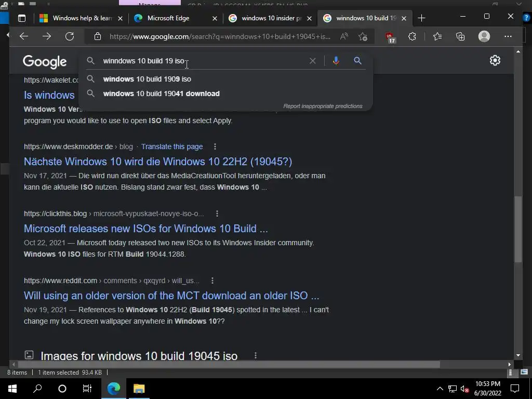Image resolution: width=532 pixels, height=399 pixels.
Task: Open the Will using an older version of MCT result
Action: [x=171, y=296]
